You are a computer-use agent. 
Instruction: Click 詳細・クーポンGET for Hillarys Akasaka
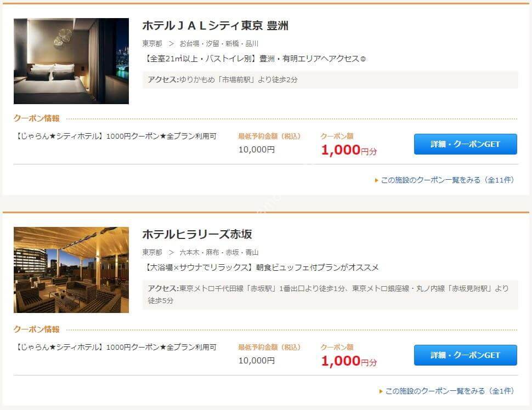coord(466,355)
